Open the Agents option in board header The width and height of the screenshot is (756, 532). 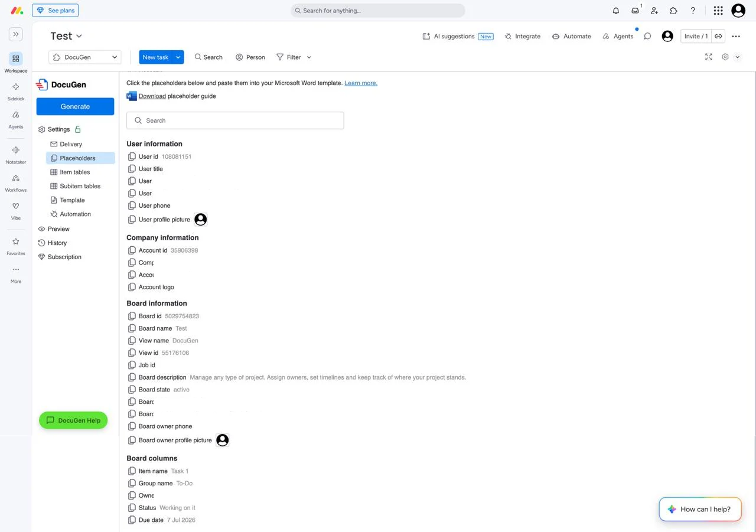(618, 36)
